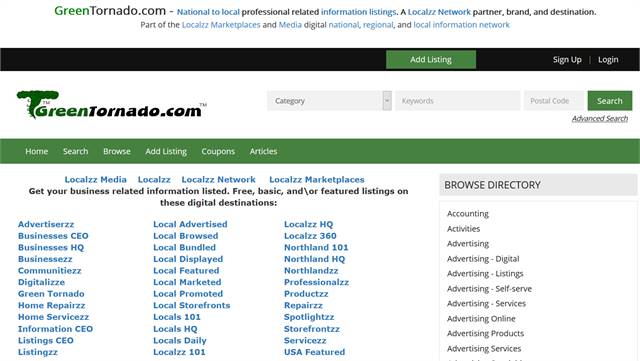640x361 pixels.
Task: Open the Localzz 101 link
Action: click(x=180, y=352)
